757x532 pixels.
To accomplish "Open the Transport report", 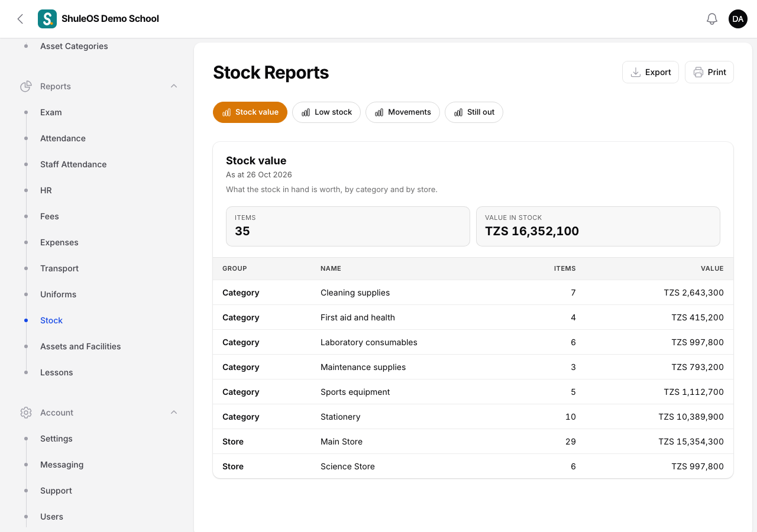I will tap(59, 268).
